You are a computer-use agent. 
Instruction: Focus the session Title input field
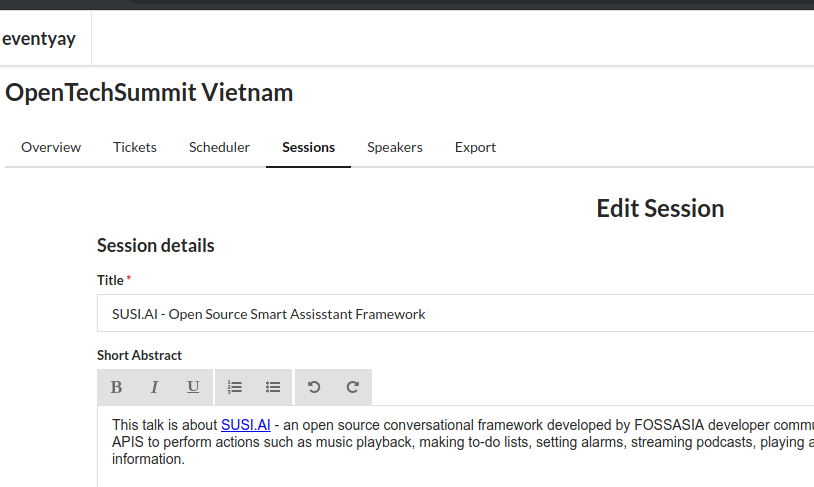point(455,313)
